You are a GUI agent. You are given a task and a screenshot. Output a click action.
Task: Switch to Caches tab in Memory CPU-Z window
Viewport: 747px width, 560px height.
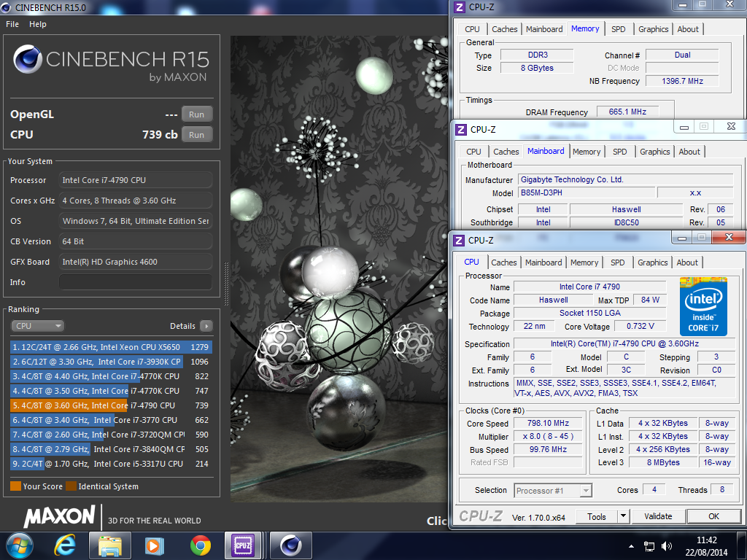pyautogui.click(x=505, y=29)
